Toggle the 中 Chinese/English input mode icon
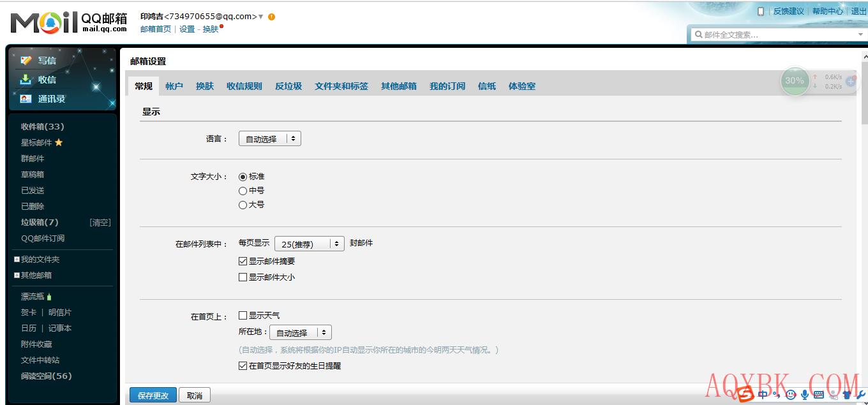 pos(763,395)
